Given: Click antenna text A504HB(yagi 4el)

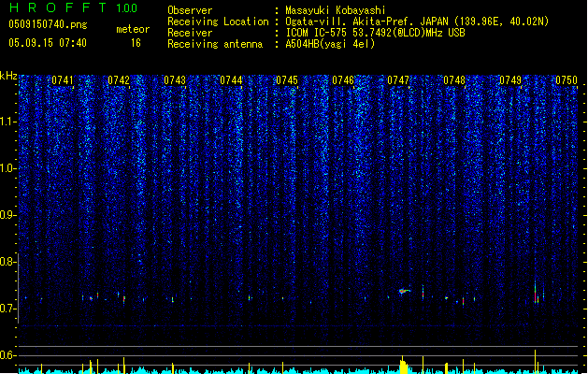Looking at the screenshot, I should (x=330, y=44).
